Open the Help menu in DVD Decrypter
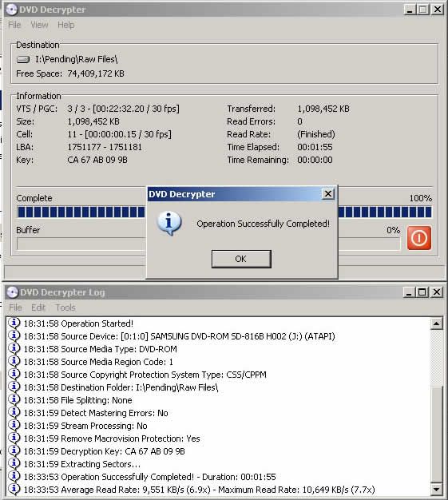Screen dimensions: 448x500 [x=66, y=25]
